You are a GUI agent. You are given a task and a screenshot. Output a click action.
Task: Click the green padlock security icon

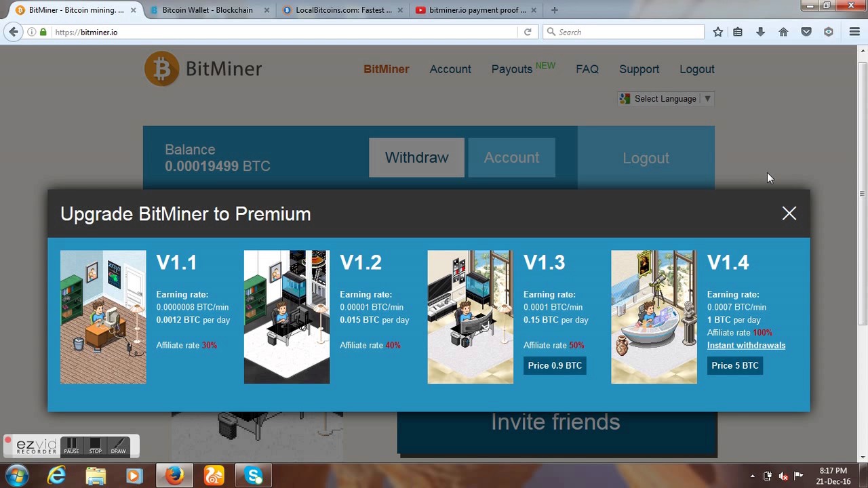[x=43, y=32]
